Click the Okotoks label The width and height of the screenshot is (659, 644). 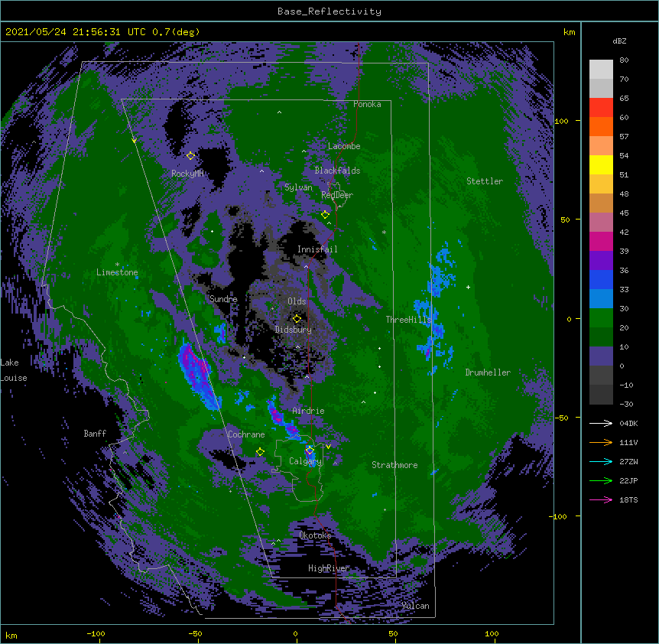(x=315, y=535)
